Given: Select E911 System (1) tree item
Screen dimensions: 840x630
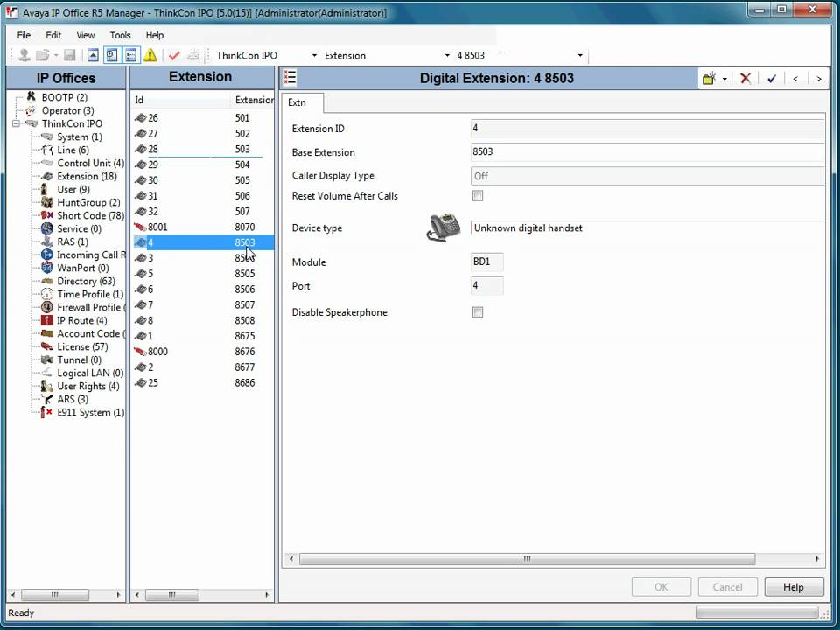Looking at the screenshot, I should coord(90,412).
